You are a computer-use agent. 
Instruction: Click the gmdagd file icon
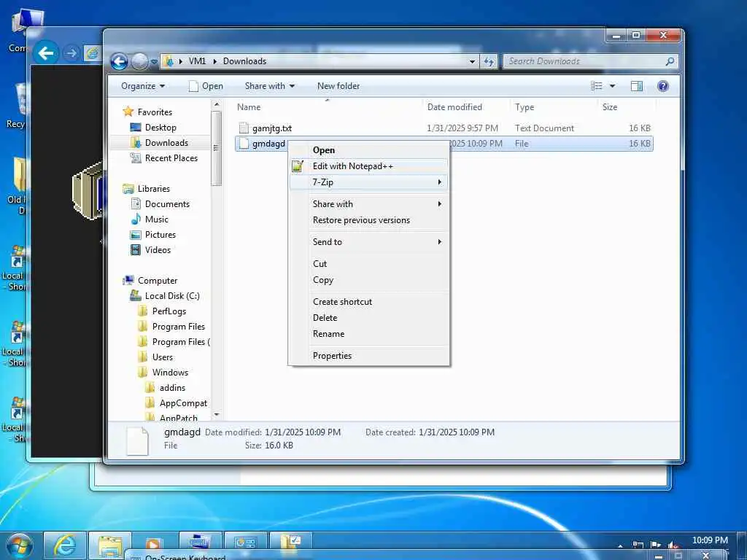244,144
